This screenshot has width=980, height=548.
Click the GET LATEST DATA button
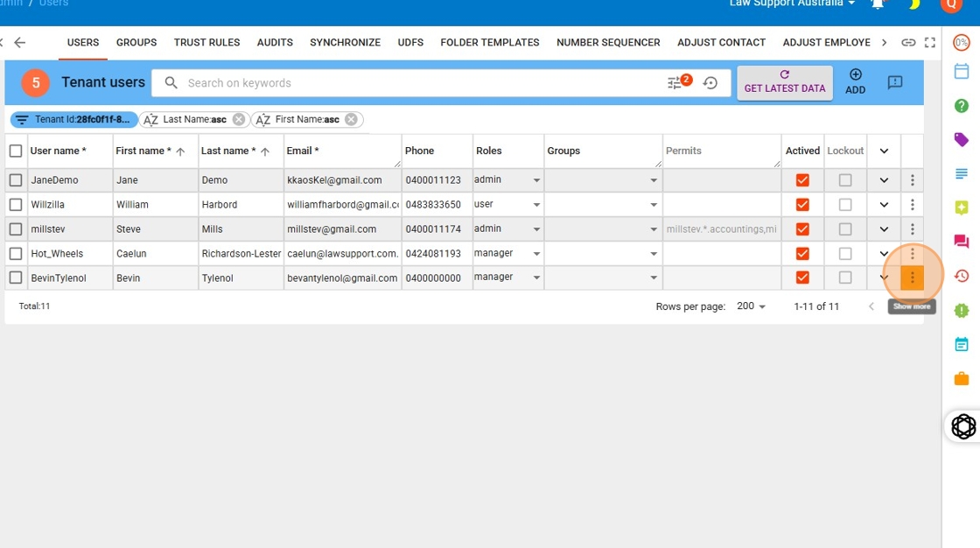[x=784, y=82]
